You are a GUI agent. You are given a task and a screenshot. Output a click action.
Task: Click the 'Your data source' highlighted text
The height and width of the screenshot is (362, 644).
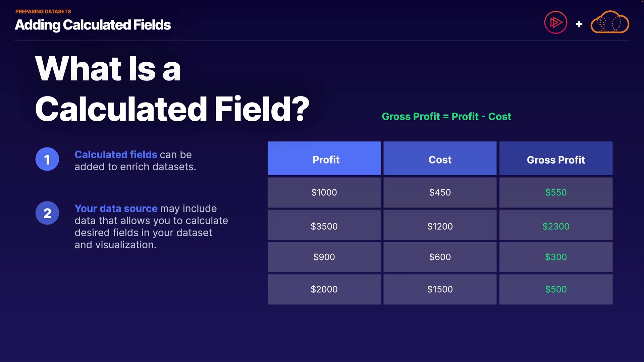(116, 208)
